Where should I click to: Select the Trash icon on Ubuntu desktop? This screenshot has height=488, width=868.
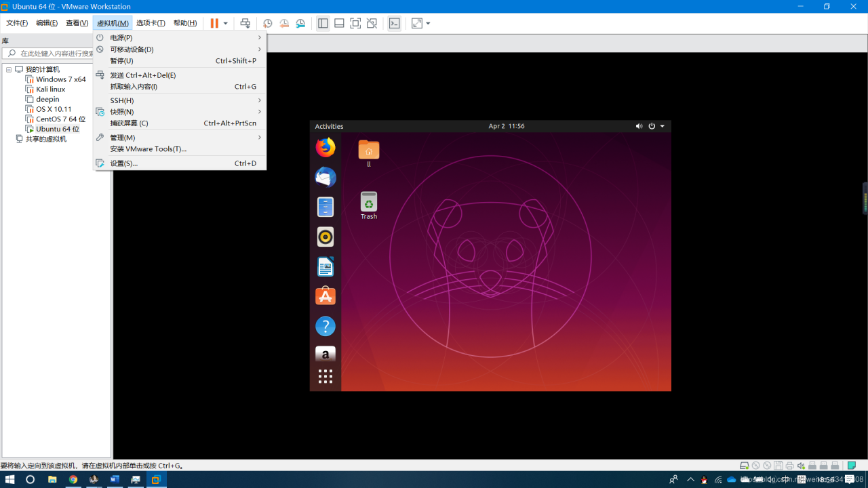point(369,205)
